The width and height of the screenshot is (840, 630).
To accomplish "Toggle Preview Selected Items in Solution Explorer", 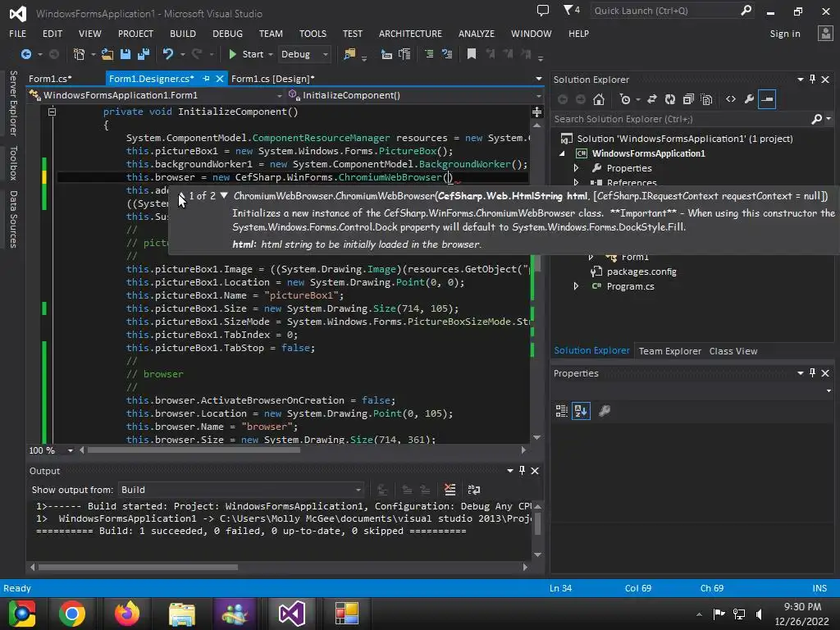I will coord(767,99).
